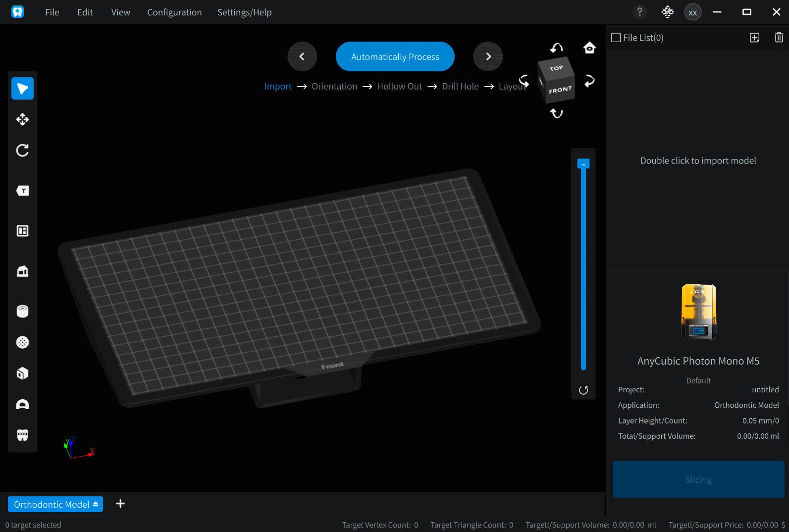Screen dimensions: 789x532
Task: Click the Double click to import model area
Action: pos(698,160)
